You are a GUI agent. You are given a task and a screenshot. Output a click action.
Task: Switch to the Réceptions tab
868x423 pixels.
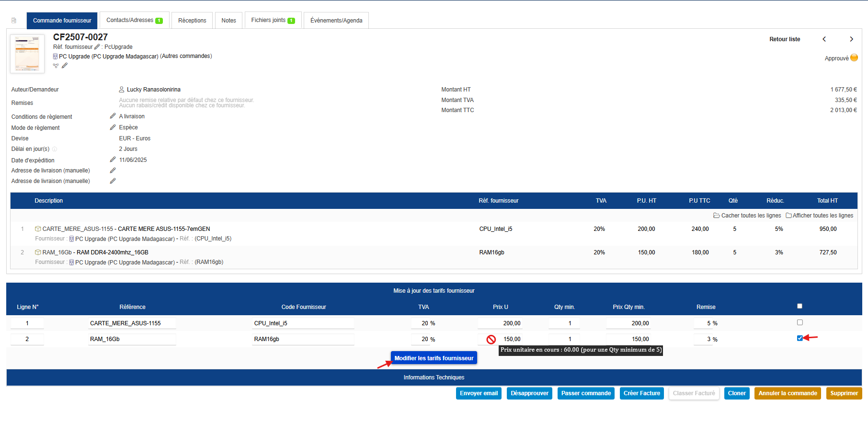[192, 21]
